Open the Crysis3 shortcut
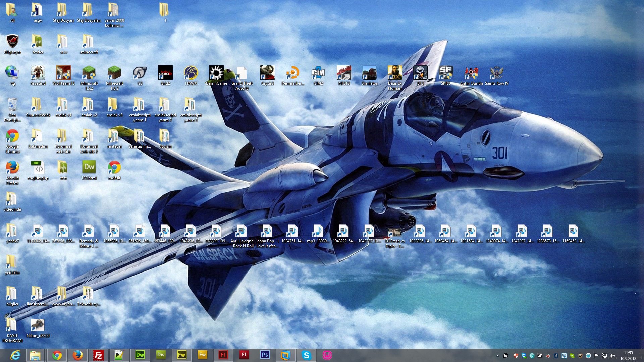 (267, 76)
